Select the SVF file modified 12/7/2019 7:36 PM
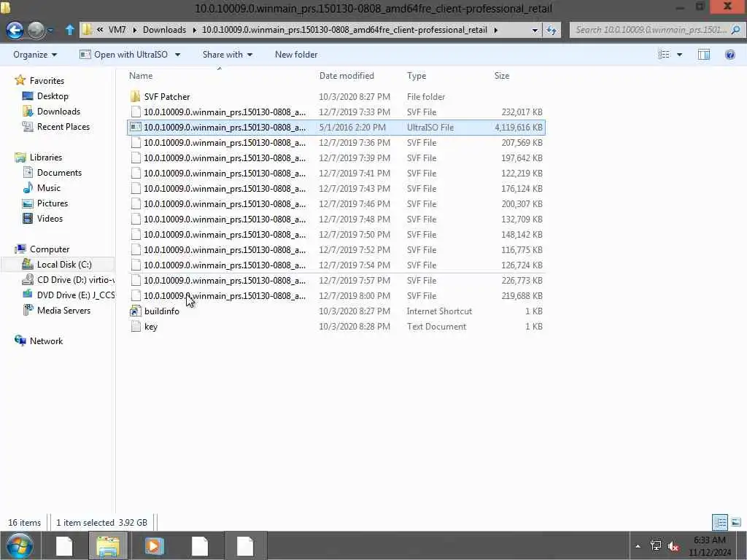The height and width of the screenshot is (560, 747). point(336,142)
